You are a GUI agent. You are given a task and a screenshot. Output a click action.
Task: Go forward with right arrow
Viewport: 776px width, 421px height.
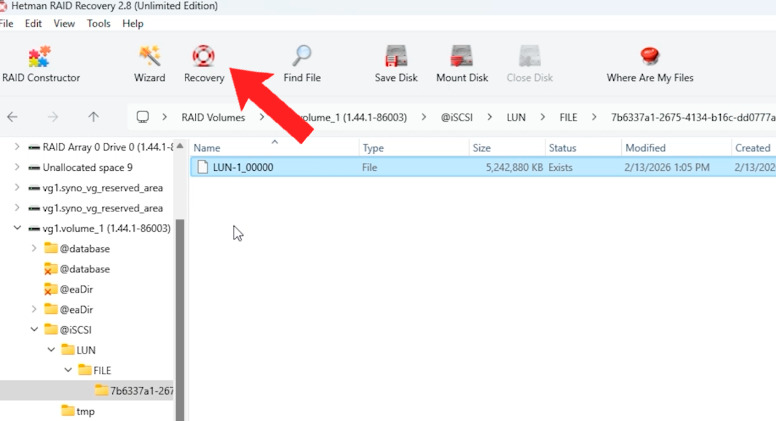52,117
